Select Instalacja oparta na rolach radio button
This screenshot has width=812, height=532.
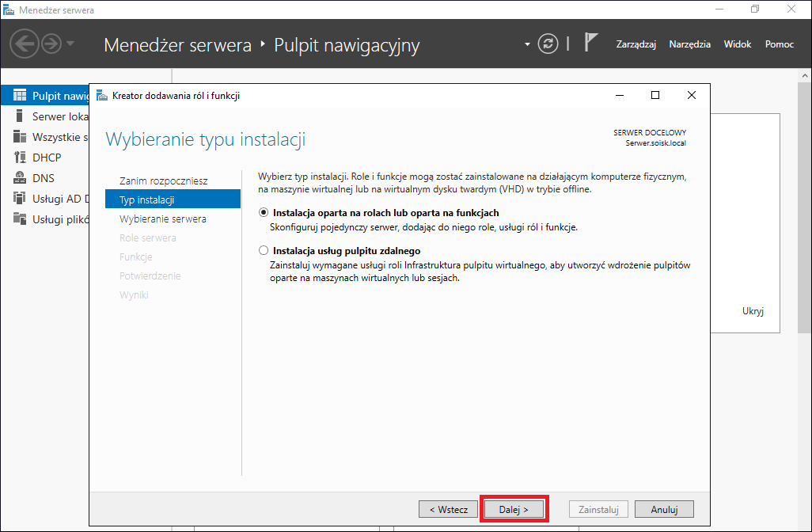pyautogui.click(x=264, y=212)
